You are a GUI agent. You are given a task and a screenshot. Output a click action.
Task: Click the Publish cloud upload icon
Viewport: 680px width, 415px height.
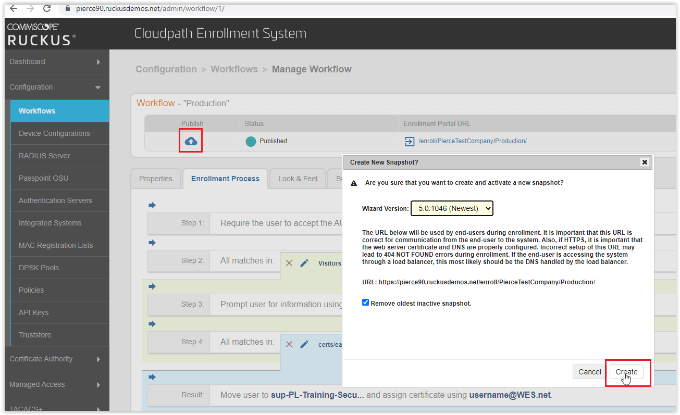click(190, 141)
